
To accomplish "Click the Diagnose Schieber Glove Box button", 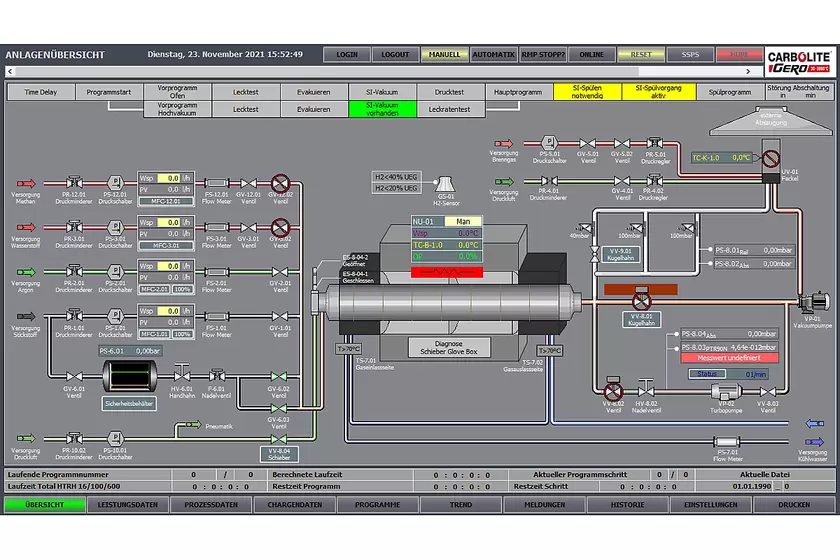I will click(449, 348).
